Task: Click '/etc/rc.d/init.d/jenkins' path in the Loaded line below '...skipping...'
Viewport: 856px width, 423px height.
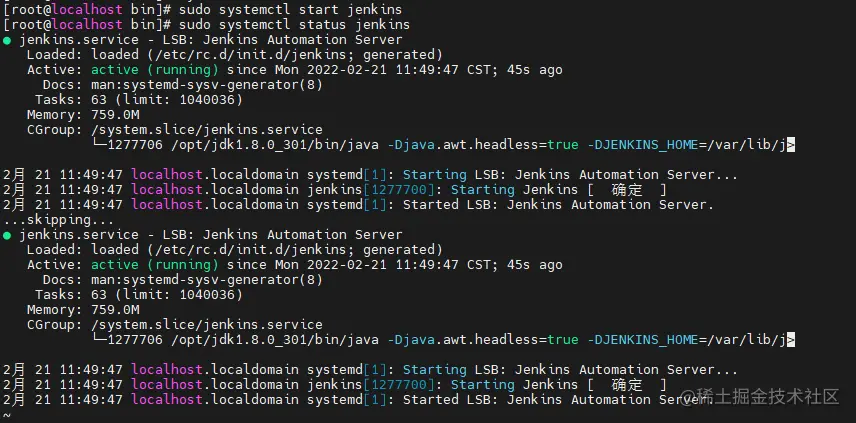Action: coord(250,249)
